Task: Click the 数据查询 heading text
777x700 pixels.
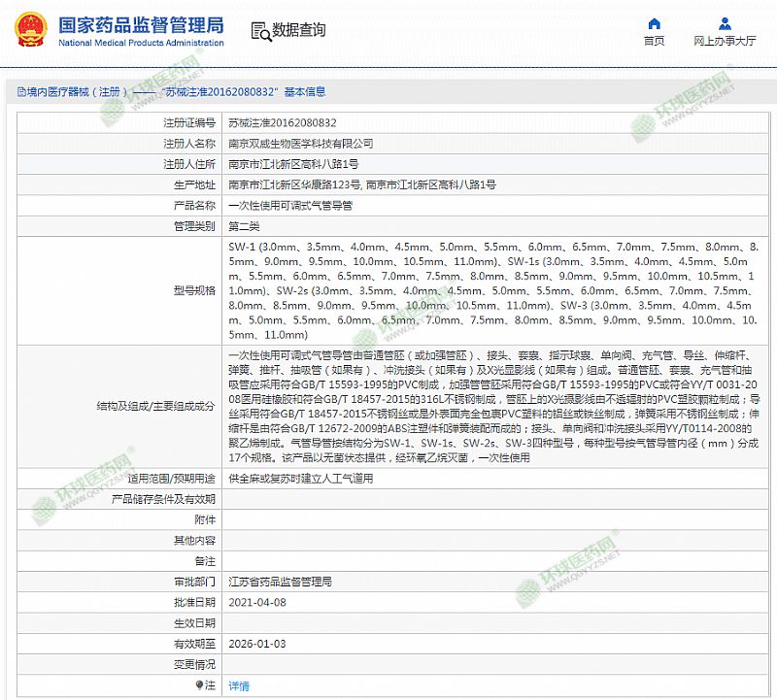Action: pyautogui.click(x=299, y=31)
